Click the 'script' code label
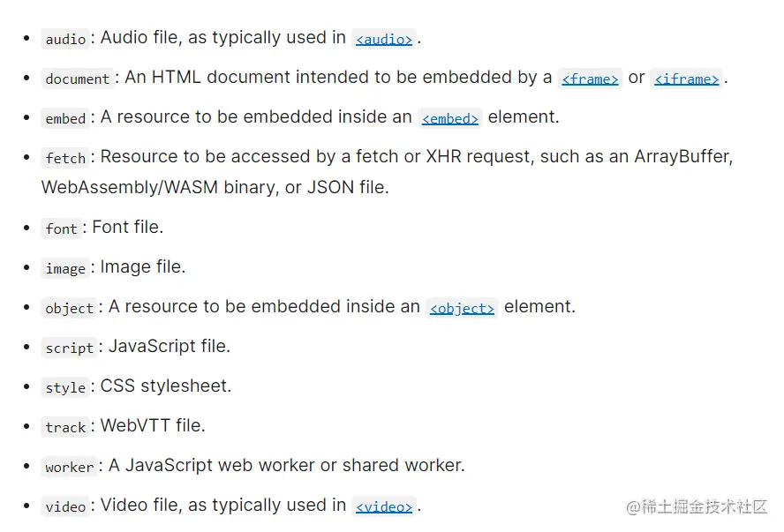Image resolution: width=784 pixels, height=532 pixels. coord(70,348)
